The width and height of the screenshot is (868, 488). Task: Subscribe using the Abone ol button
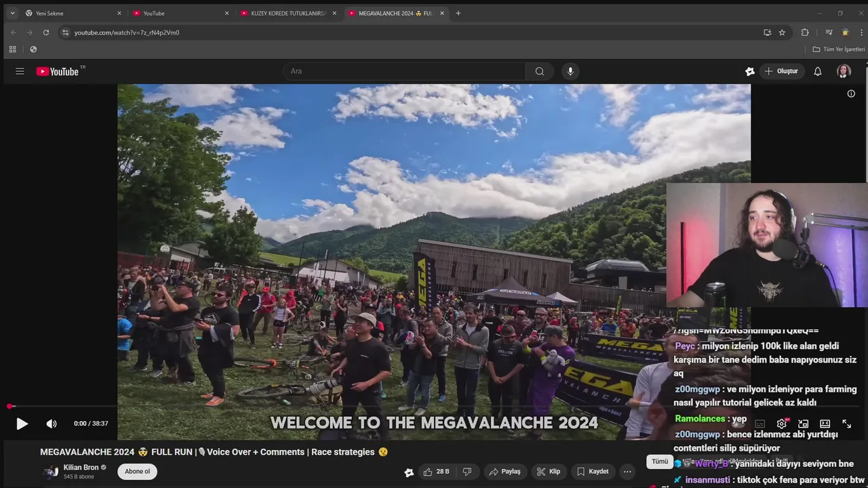tap(137, 472)
